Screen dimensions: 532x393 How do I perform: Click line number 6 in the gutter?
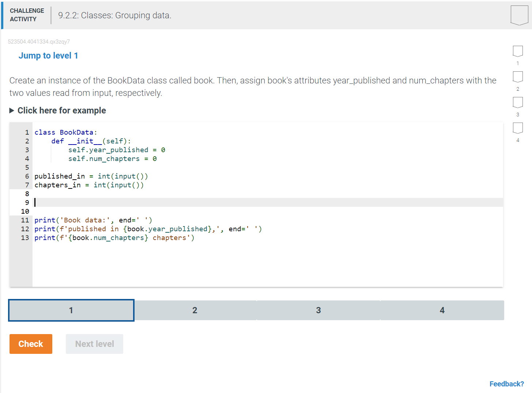point(27,176)
